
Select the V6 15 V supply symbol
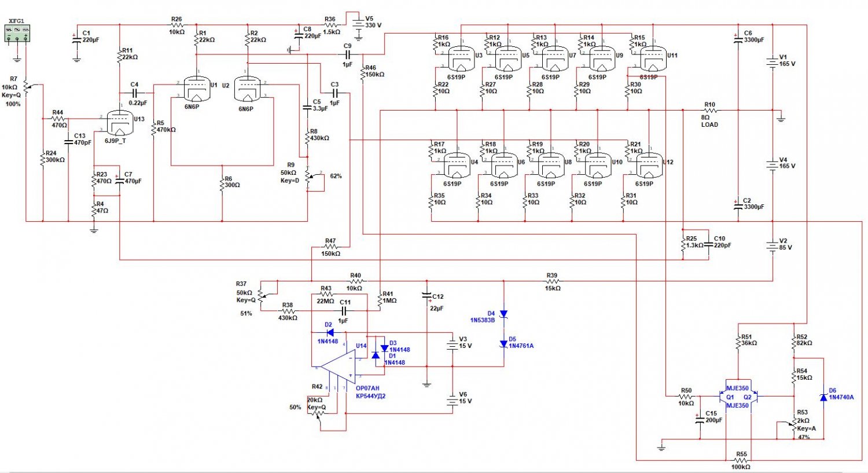tap(452, 399)
